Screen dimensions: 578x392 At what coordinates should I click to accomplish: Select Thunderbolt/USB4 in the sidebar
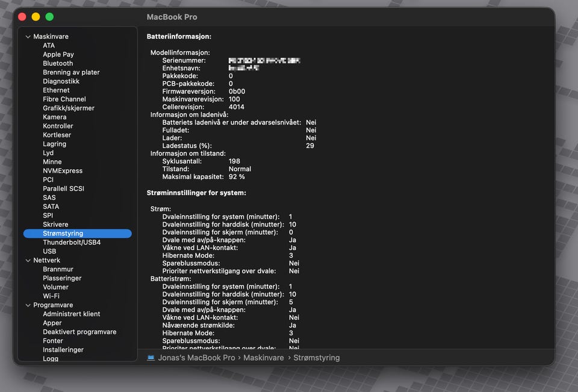pos(72,242)
